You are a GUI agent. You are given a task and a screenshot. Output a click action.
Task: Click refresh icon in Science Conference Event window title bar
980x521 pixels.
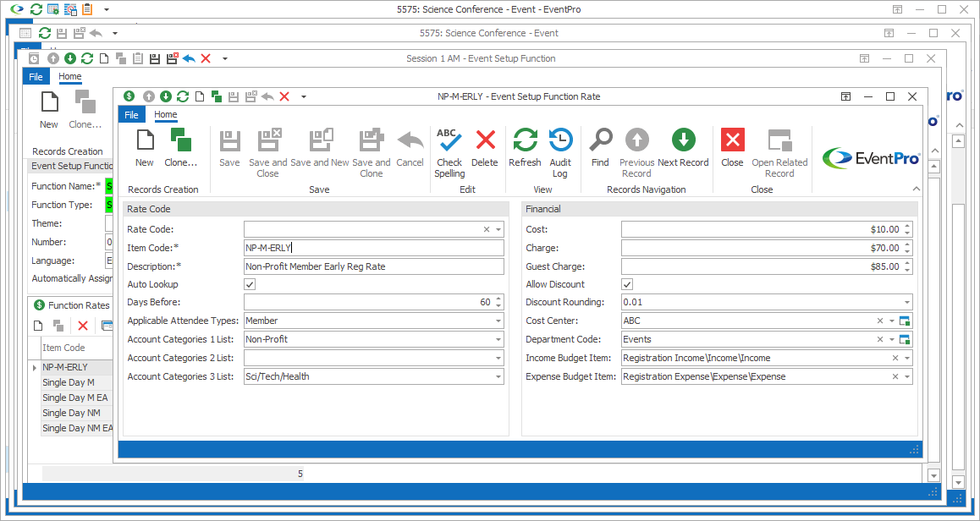(x=44, y=33)
